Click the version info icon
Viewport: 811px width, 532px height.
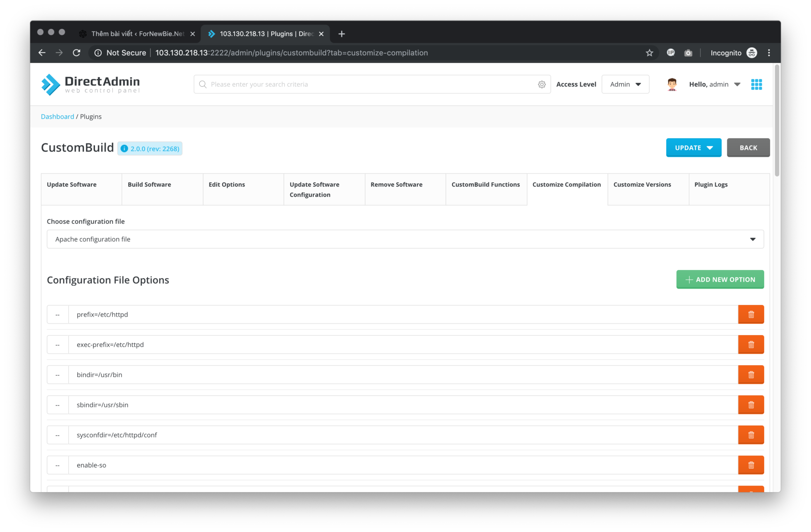point(124,149)
